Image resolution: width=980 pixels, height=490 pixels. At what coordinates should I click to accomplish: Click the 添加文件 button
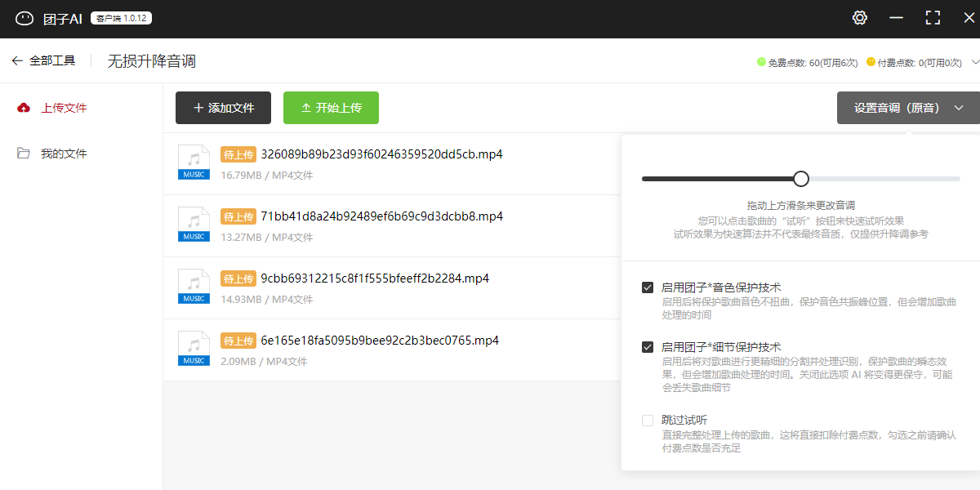(223, 108)
